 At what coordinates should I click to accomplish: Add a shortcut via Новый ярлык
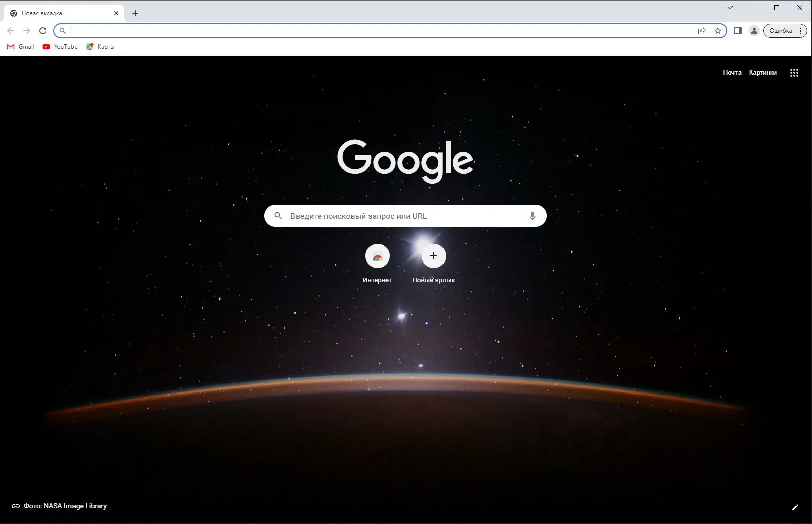tap(433, 264)
